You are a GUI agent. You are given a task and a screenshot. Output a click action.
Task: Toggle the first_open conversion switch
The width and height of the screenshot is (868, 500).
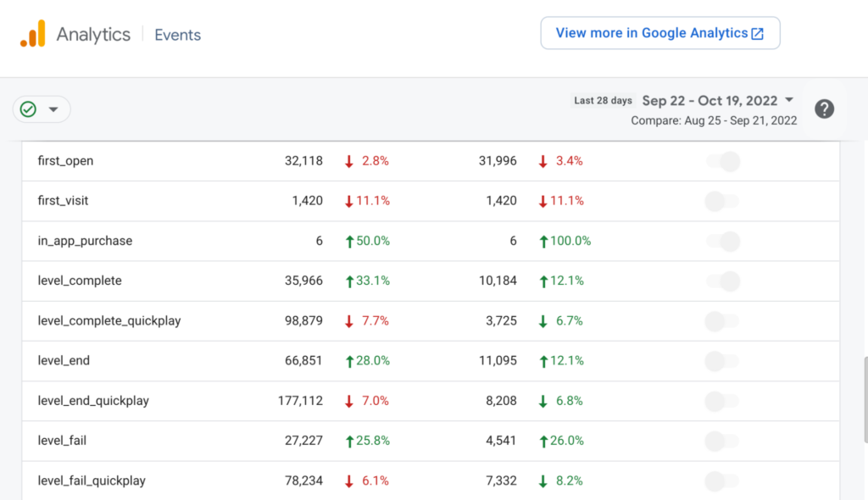(x=723, y=161)
